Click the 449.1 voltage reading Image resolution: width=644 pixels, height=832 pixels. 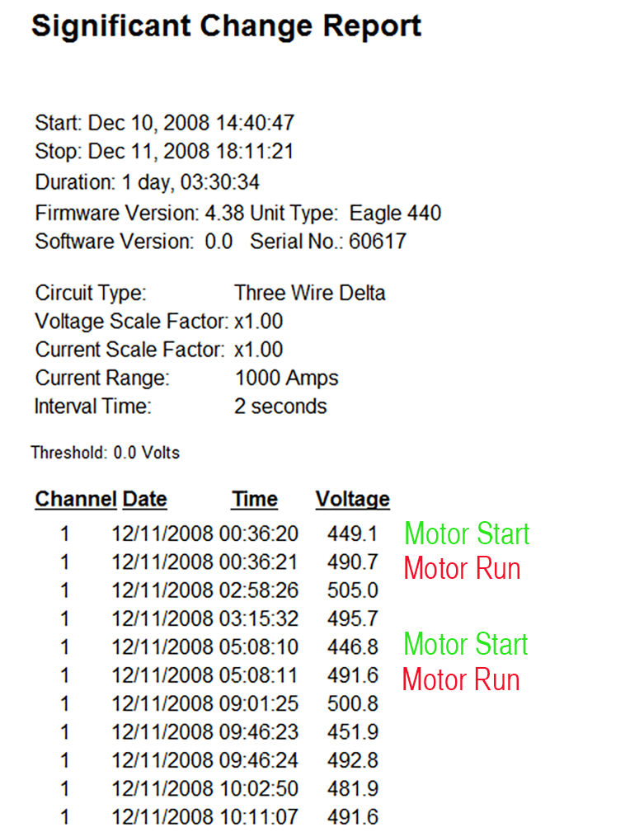352,534
